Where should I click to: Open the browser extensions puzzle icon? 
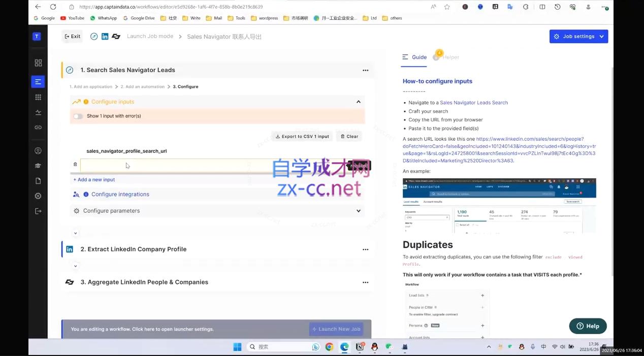[x=526, y=7]
